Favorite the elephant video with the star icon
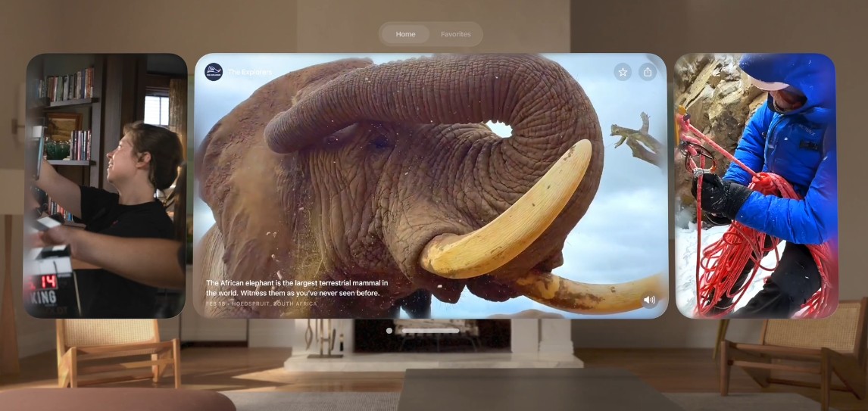 point(623,72)
